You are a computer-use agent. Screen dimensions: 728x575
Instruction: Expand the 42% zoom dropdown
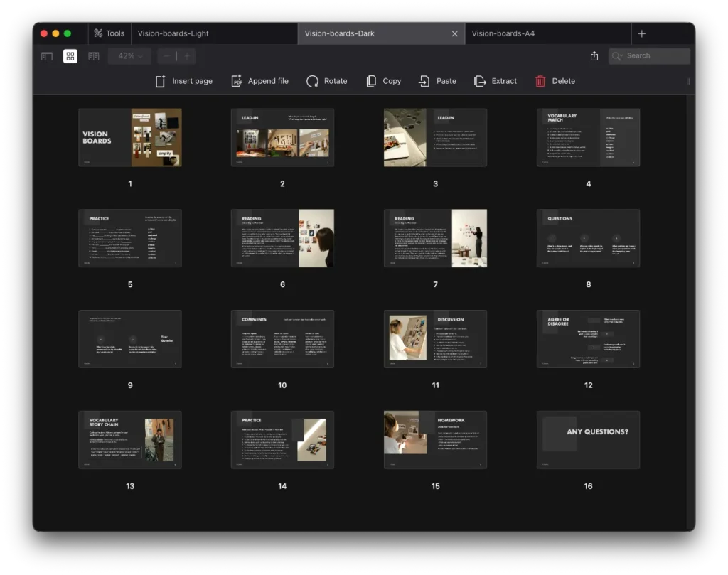click(x=129, y=56)
